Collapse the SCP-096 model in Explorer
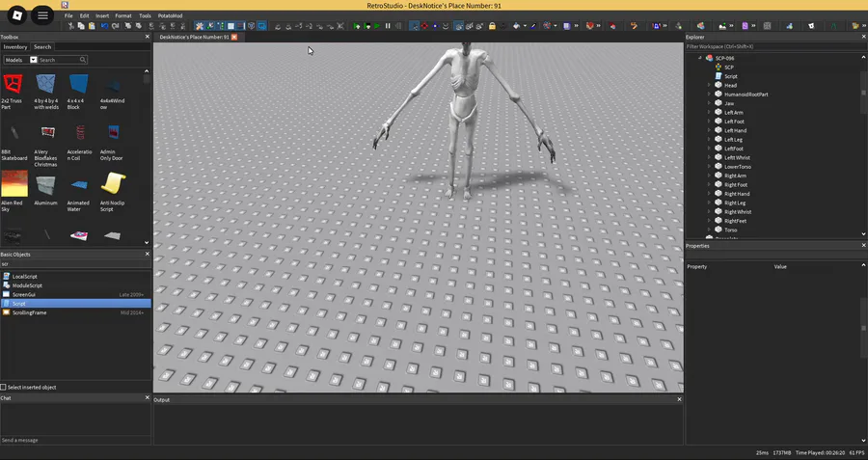The image size is (868, 460). pyautogui.click(x=700, y=58)
